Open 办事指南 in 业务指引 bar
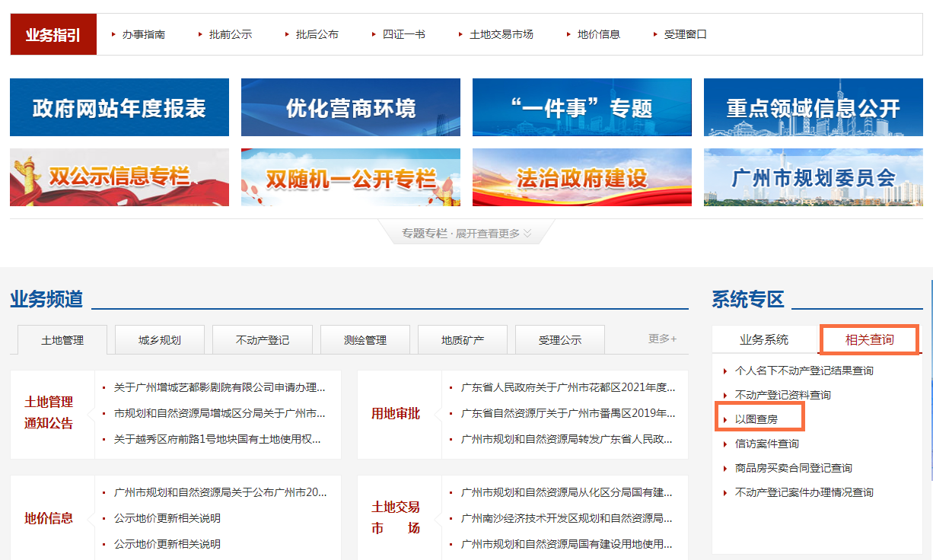The image size is (933, 560). click(x=143, y=34)
